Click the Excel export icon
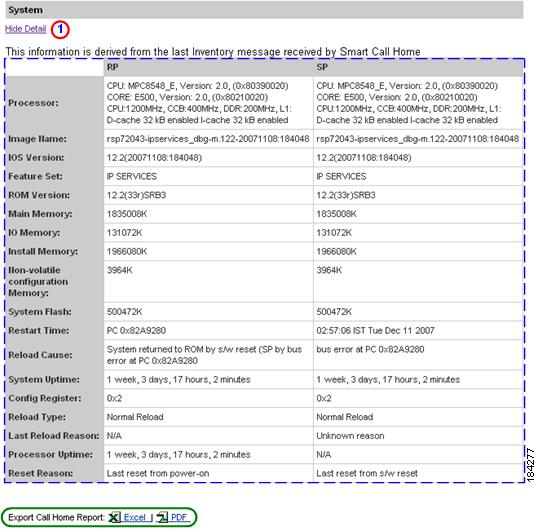 click(x=114, y=517)
